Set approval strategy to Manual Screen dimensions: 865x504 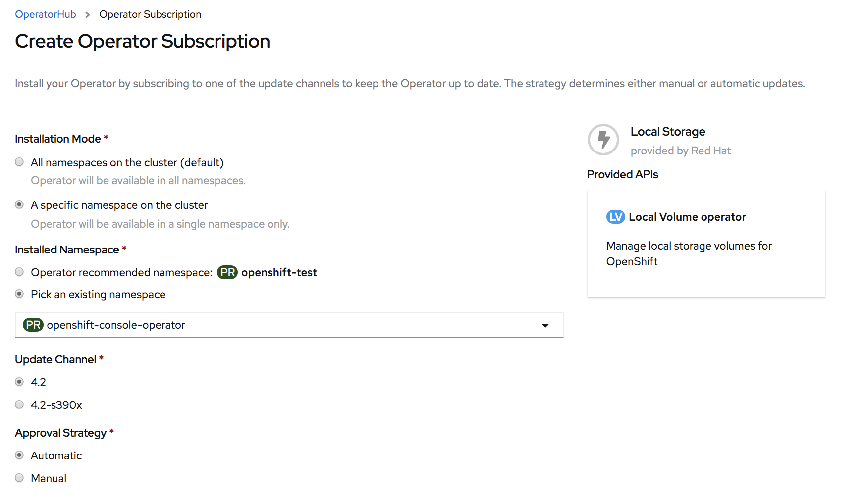tap(19, 478)
